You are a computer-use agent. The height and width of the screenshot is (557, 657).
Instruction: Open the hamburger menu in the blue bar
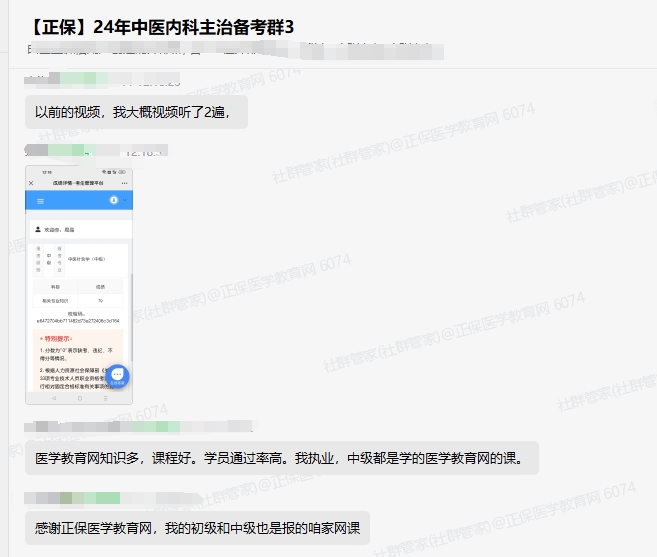point(40,201)
